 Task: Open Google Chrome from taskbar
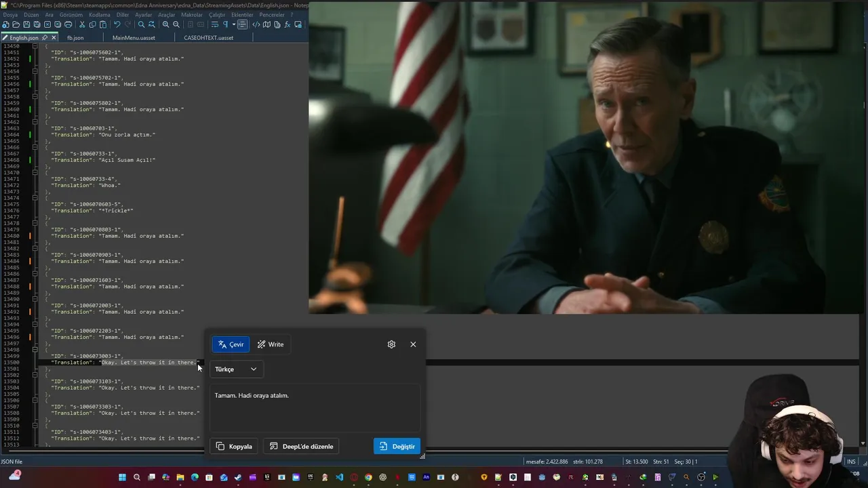pyautogui.click(x=368, y=477)
